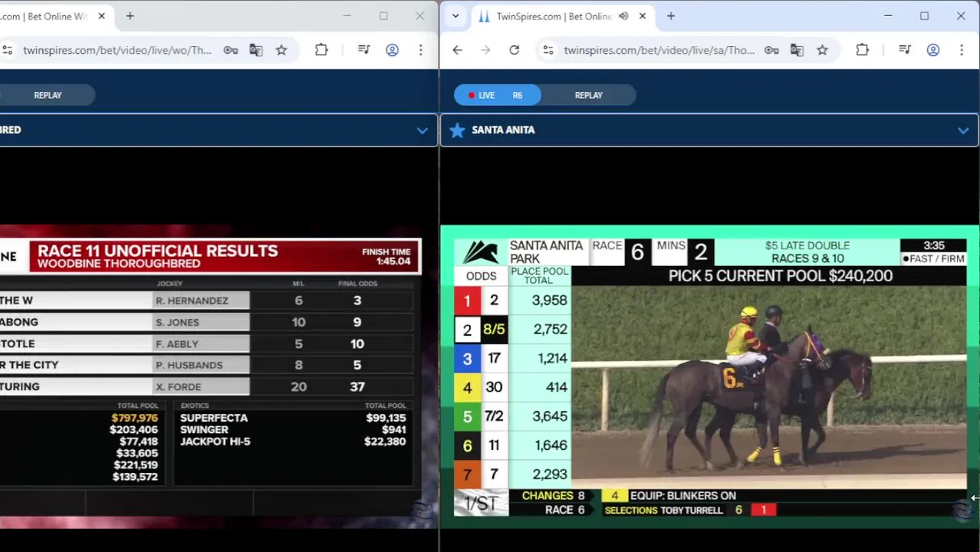Viewport: 980px width, 552px height.
Task: Mute the right window tab audio speaker
Action: tap(623, 16)
